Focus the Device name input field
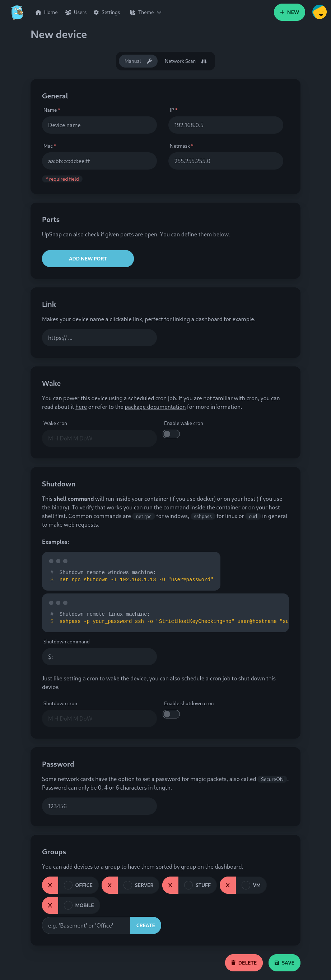The width and height of the screenshot is (331, 980). click(99, 125)
